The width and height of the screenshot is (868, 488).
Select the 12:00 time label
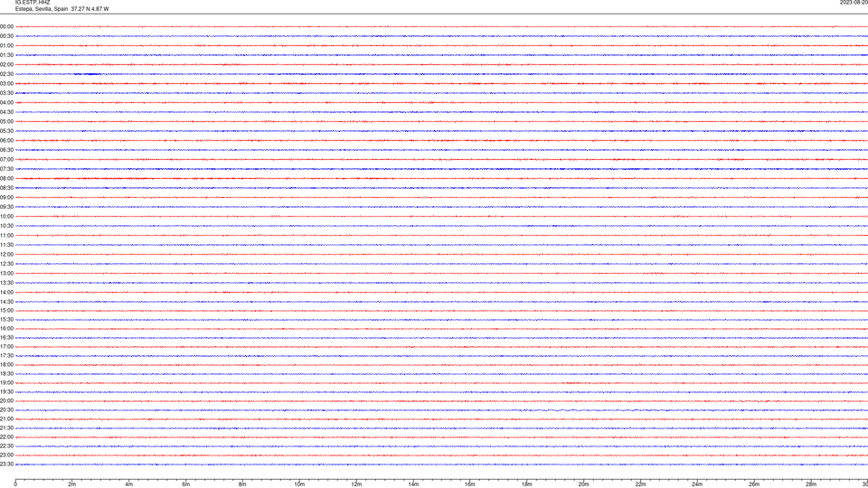coord(6,255)
